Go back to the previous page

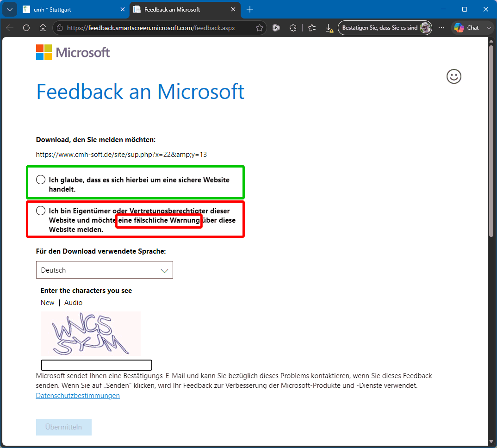pyautogui.click(x=10, y=28)
